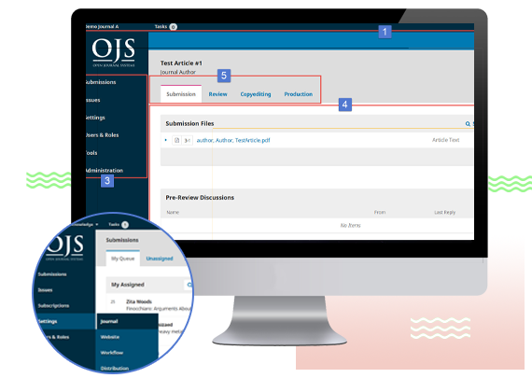Click the OJS logo in the magnified circle
This screenshot has width=532, height=392.
pos(64,247)
